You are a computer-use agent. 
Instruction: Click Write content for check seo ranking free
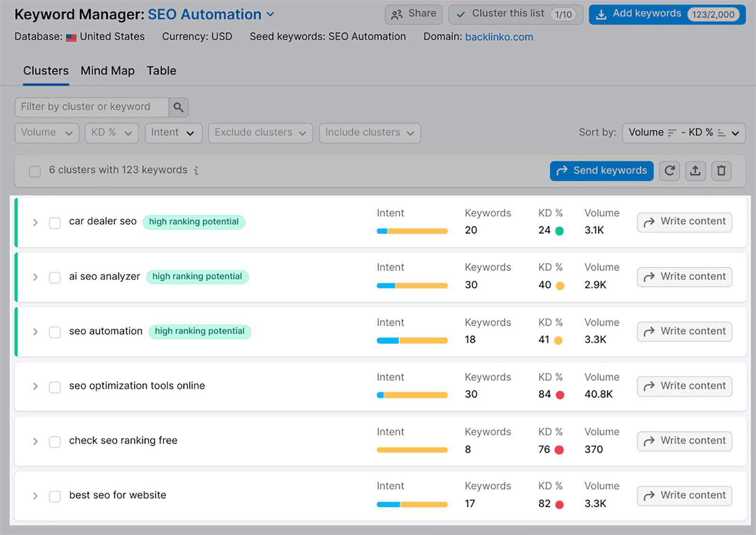[x=684, y=441]
